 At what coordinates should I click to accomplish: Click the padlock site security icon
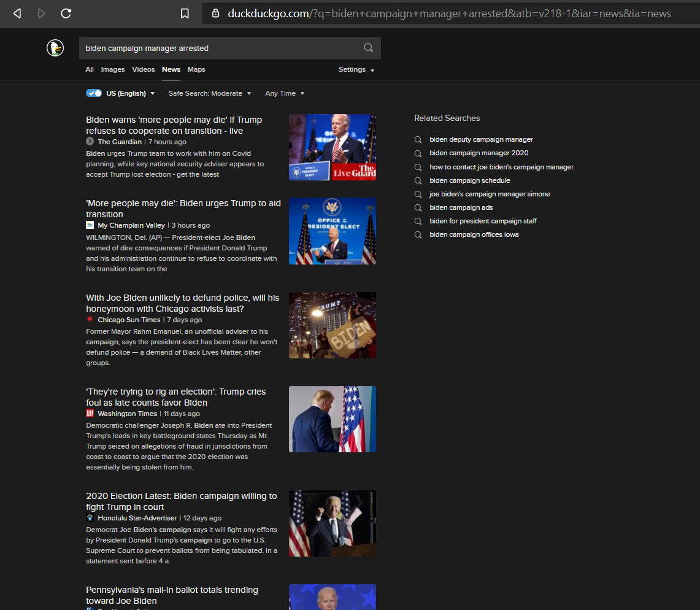coord(215,14)
